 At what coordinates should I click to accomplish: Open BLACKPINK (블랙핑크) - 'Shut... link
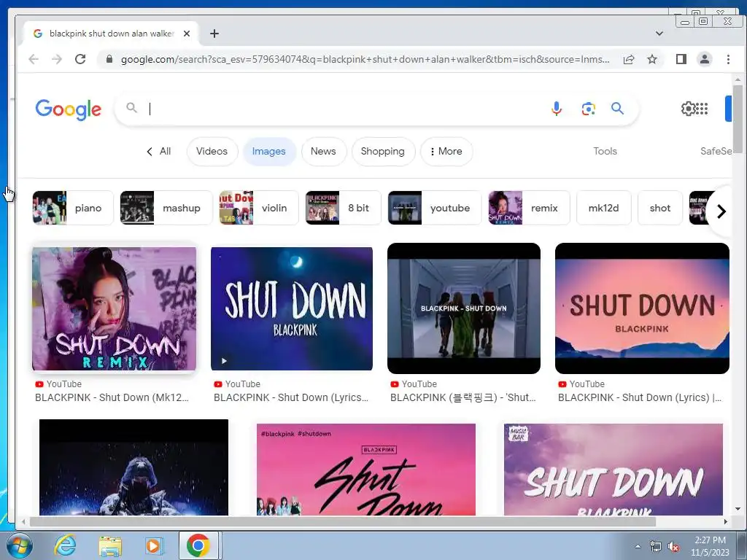463,397
